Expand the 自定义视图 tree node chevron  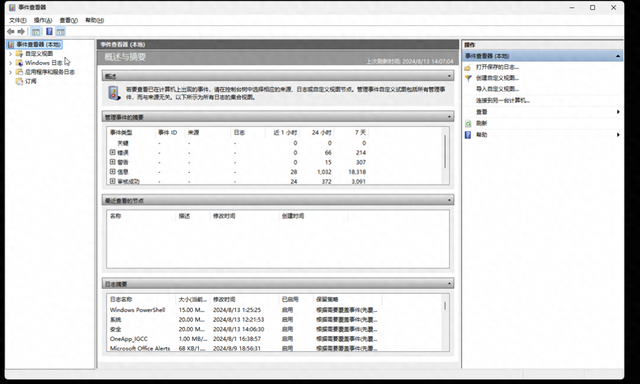[11, 53]
